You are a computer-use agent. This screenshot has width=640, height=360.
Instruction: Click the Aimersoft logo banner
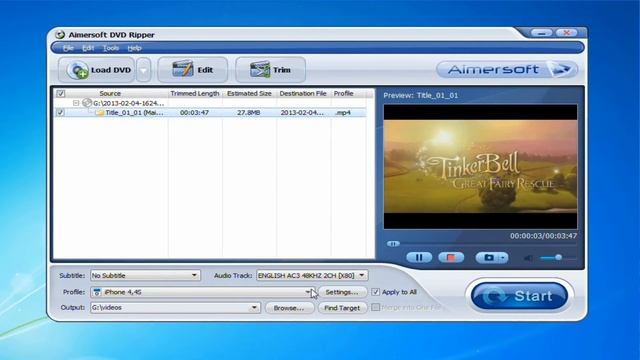(x=507, y=70)
